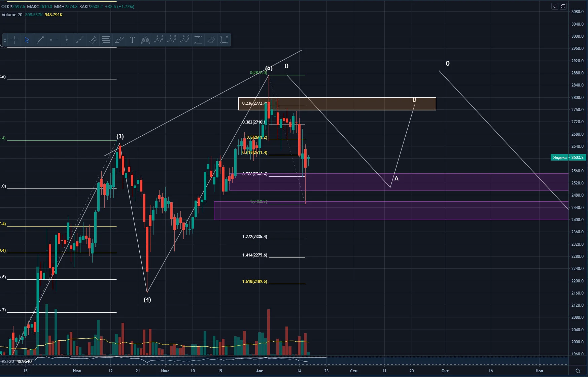Pick the eraser tool
The width and height of the screenshot is (588, 377).
point(211,40)
